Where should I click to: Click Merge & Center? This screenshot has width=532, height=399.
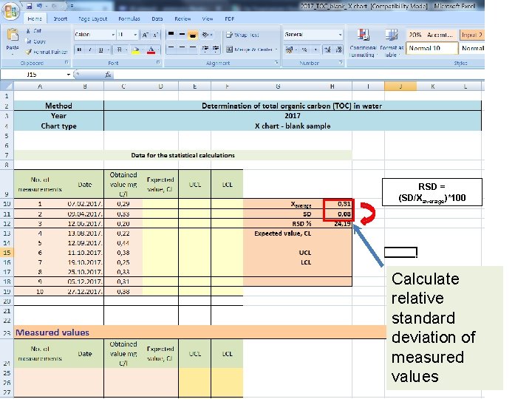pos(251,50)
